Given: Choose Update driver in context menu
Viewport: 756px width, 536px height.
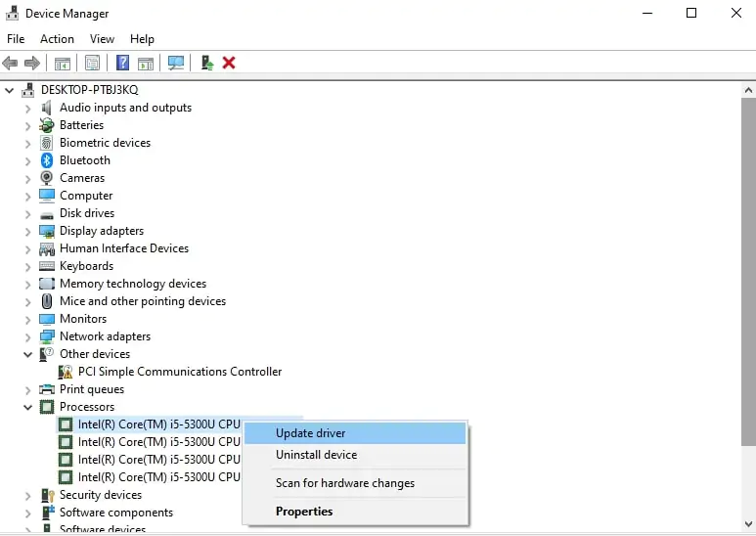Looking at the screenshot, I should pos(355,433).
